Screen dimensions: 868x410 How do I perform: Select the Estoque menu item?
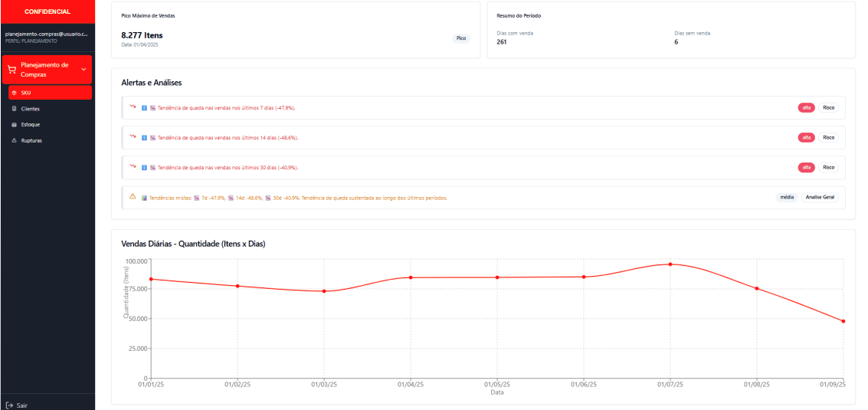click(31, 124)
